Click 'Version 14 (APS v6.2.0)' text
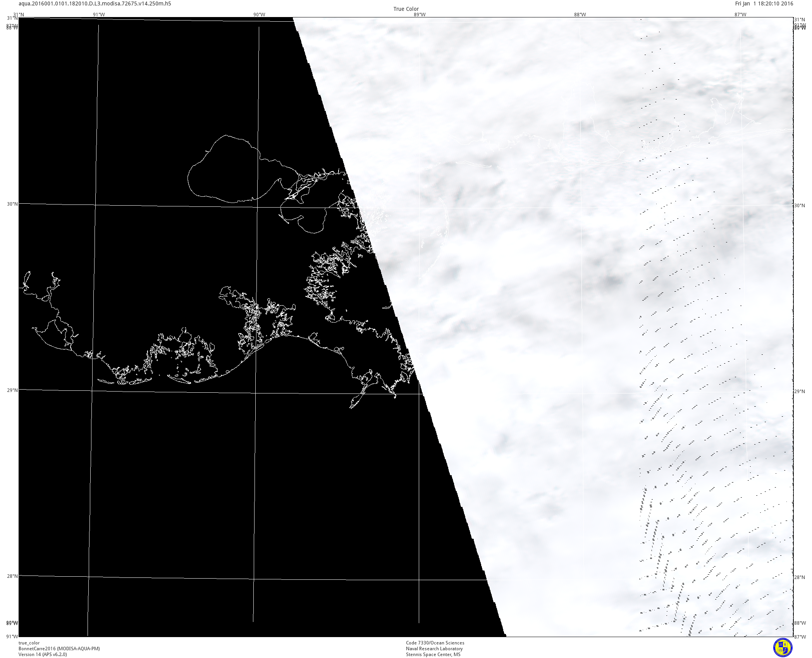Image resolution: width=812 pixels, height=658 pixels. [43, 655]
